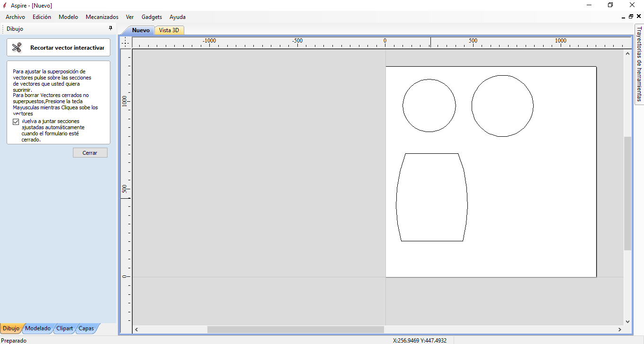This screenshot has width=644, height=344.
Task: Click the ruler origin icon at the rulers' corner
Action: tap(125, 43)
